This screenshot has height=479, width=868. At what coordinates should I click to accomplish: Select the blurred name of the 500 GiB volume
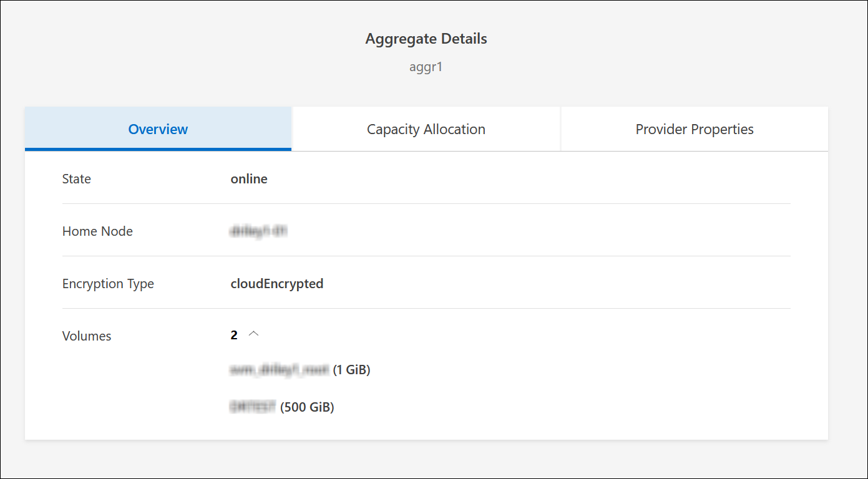pyautogui.click(x=253, y=407)
